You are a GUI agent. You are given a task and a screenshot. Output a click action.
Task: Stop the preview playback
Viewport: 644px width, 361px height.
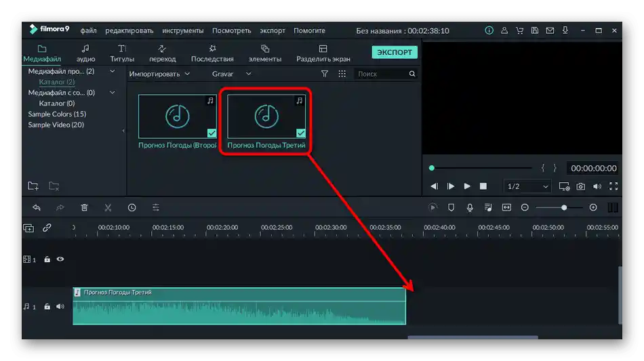point(483,186)
